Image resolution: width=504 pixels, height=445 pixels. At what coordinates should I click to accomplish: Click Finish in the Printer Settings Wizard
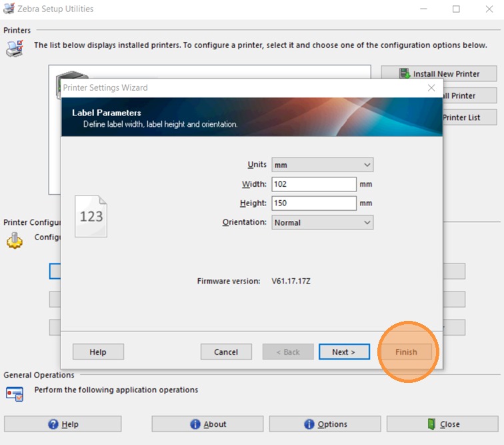406,352
